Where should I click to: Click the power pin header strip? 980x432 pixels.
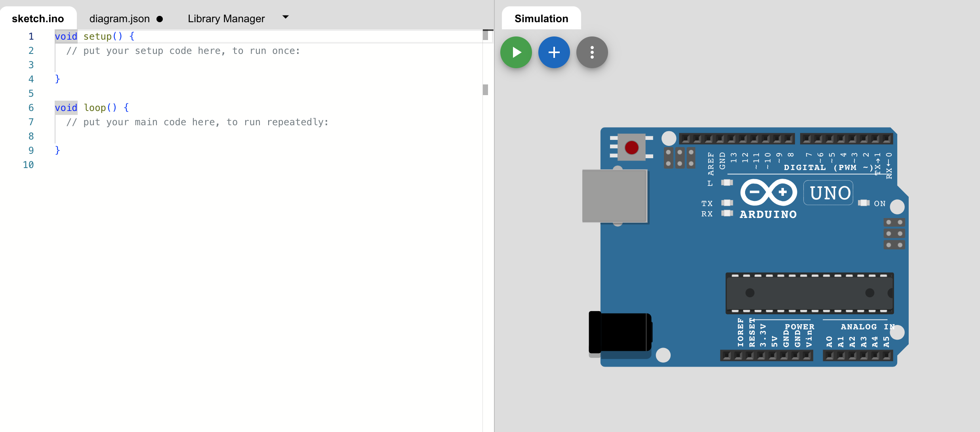[x=766, y=356]
